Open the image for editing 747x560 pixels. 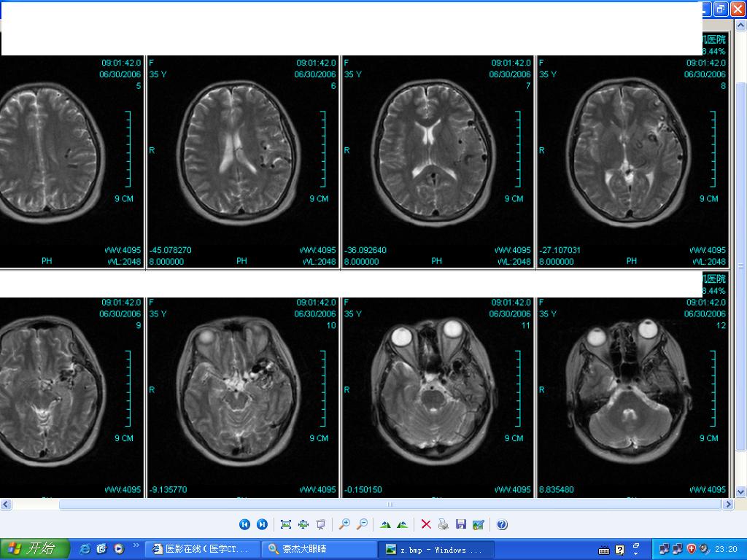click(x=479, y=524)
